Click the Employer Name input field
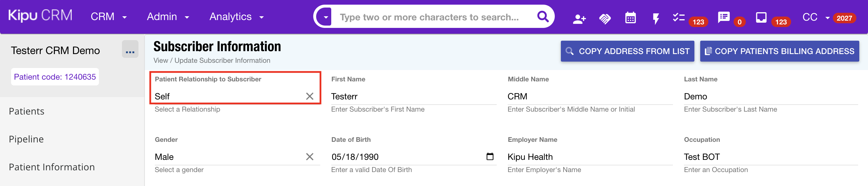This screenshot has width=868, height=186. coord(589,157)
